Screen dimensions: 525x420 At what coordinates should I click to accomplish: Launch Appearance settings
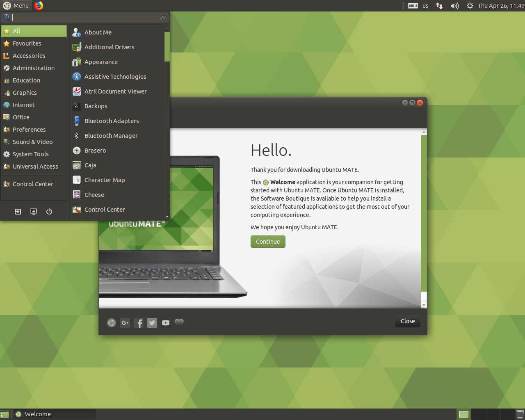[117, 62]
